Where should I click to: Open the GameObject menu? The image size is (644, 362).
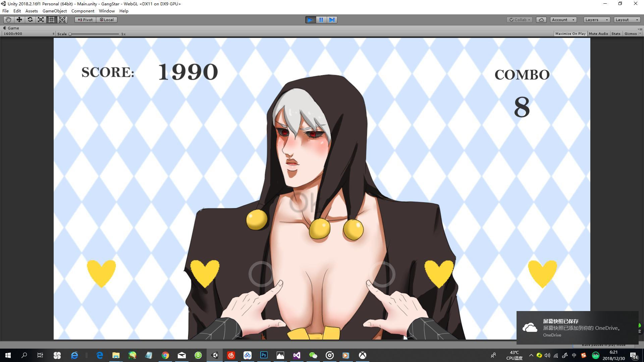tap(55, 11)
